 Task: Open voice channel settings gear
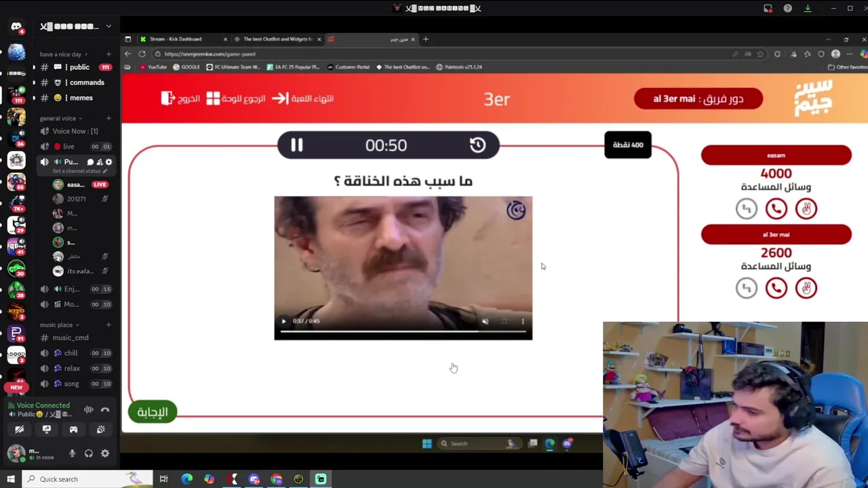pos(108,162)
